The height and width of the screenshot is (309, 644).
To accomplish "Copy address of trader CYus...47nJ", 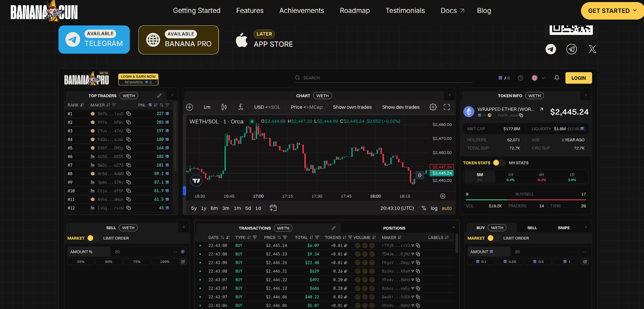I will tap(128, 131).
